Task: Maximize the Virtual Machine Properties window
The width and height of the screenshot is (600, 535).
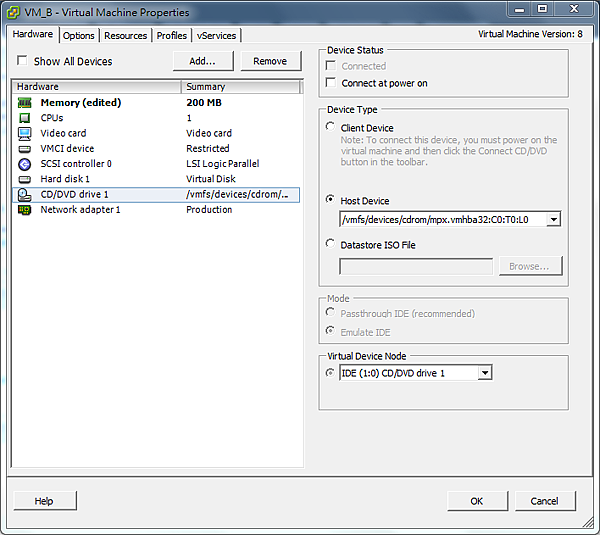Action: point(542,9)
